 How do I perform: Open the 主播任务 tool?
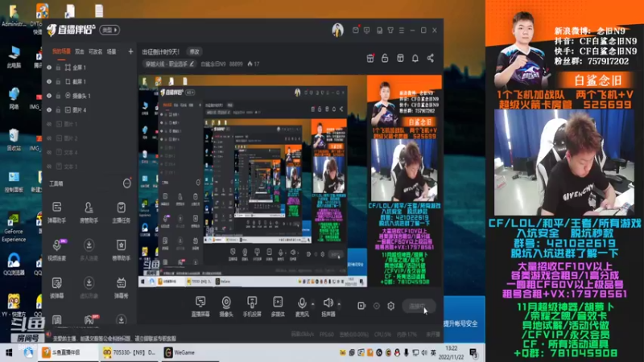[x=122, y=212]
